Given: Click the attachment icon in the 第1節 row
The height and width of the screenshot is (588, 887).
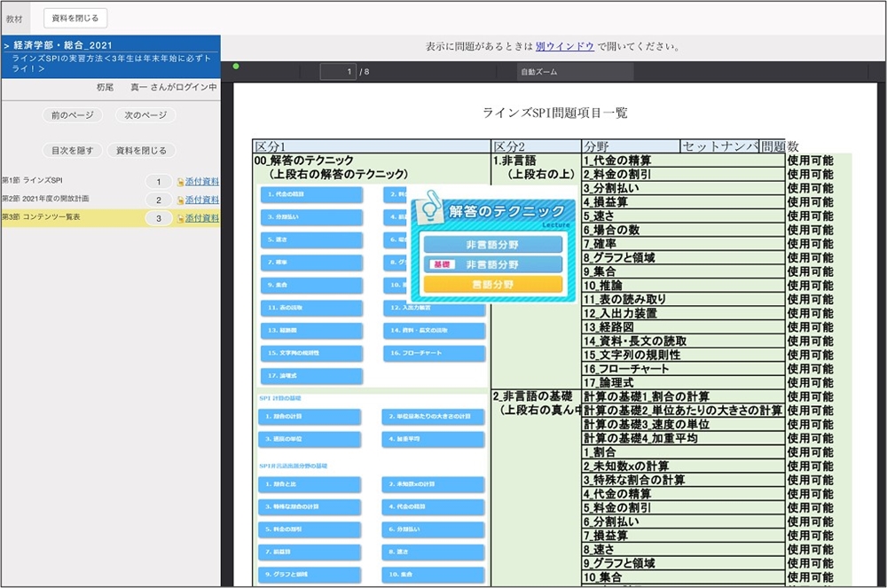Looking at the screenshot, I should [x=180, y=182].
